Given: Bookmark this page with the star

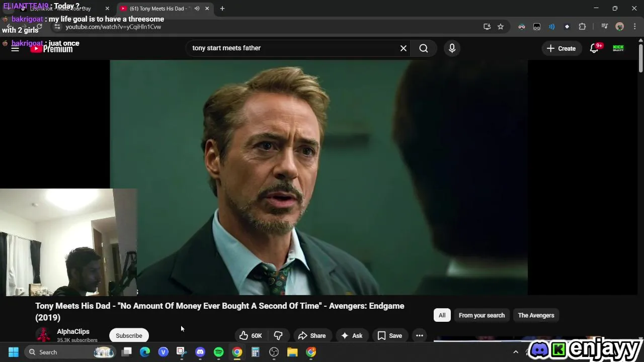Looking at the screenshot, I should pos(501,27).
